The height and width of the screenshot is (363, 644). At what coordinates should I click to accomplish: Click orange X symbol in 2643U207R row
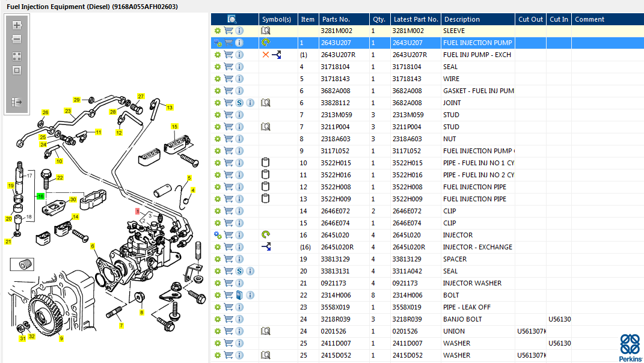point(266,55)
